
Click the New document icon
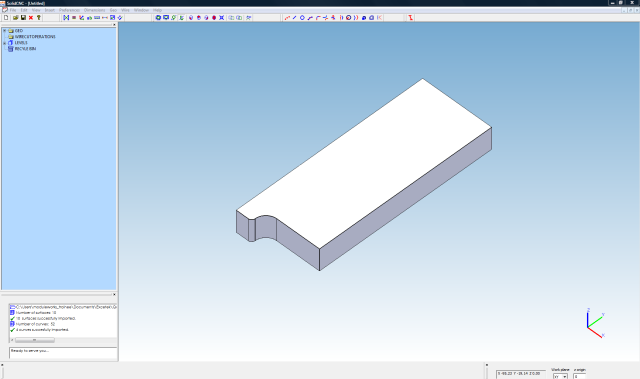[6, 18]
